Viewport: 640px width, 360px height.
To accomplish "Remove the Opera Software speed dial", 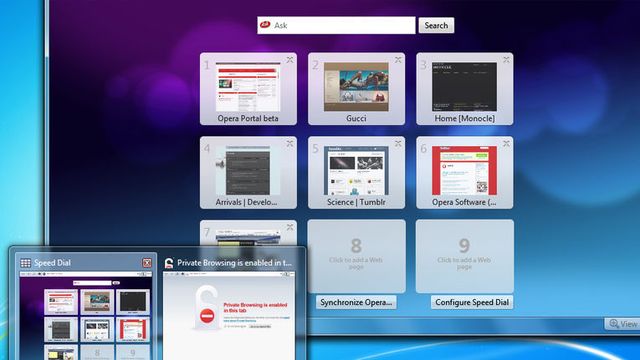I will tap(506, 144).
